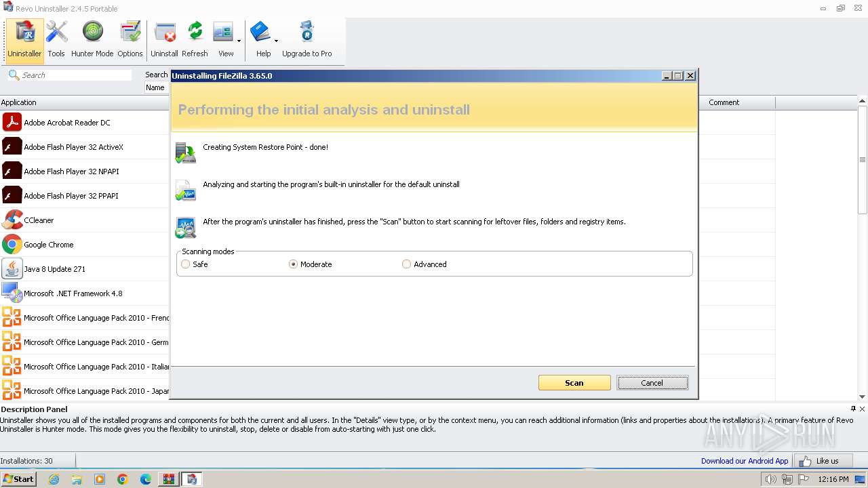Click the network tray icon
The width and height of the screenshot is (868, 488).
[787, 479]
